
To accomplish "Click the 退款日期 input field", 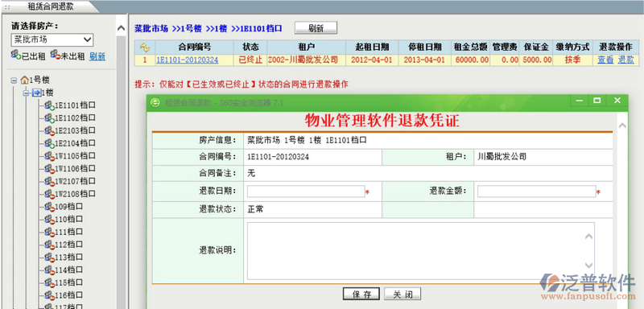I will (306, 192).
